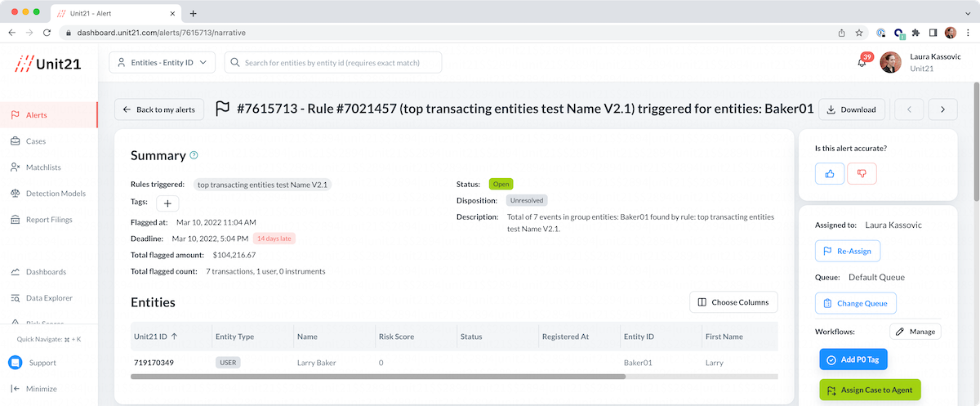
Task: Click the Unit21 logo
Action: pos(48,63)
